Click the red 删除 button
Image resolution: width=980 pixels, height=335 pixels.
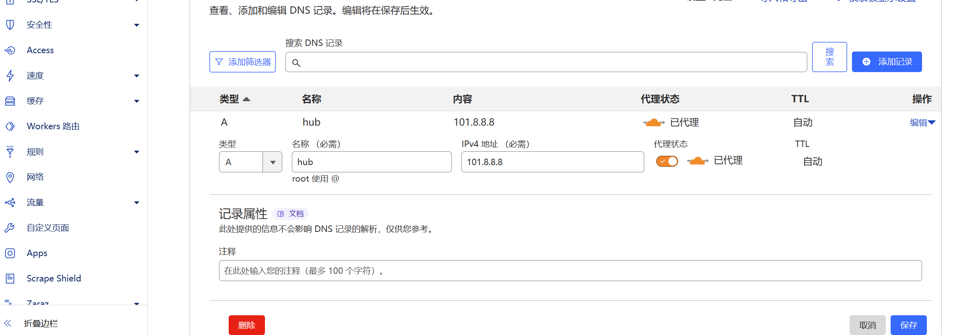(246, 325)
